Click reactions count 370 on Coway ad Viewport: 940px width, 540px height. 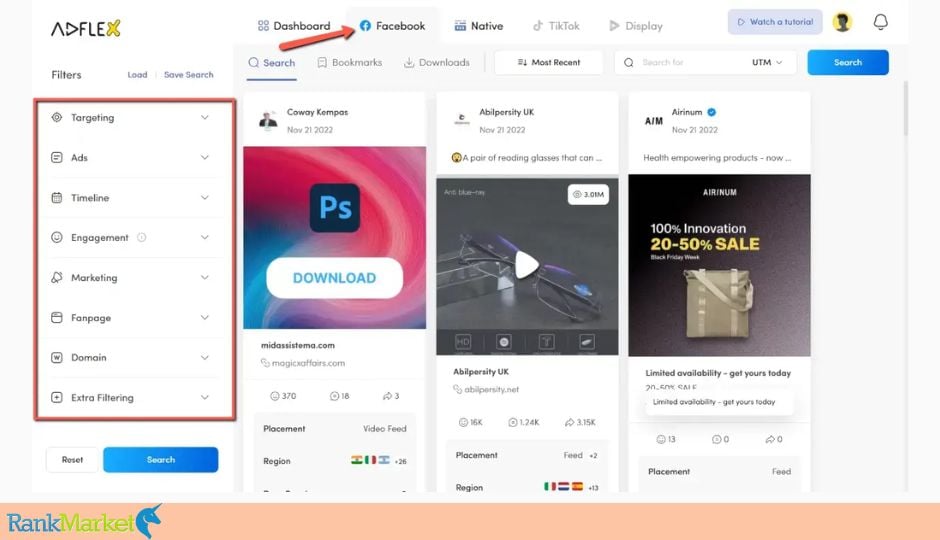[x=283, y=396]
